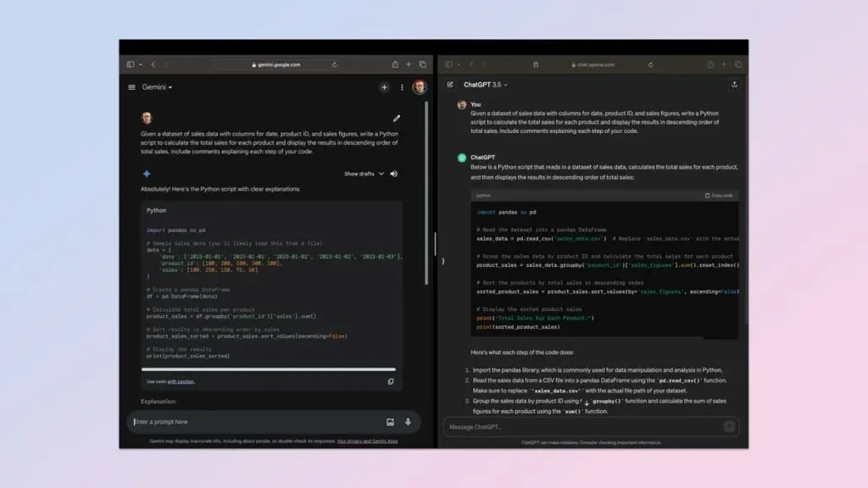Screen dimensions: 868x488
Task: Copy the Gemini Python code block
Action: (391, 381)
